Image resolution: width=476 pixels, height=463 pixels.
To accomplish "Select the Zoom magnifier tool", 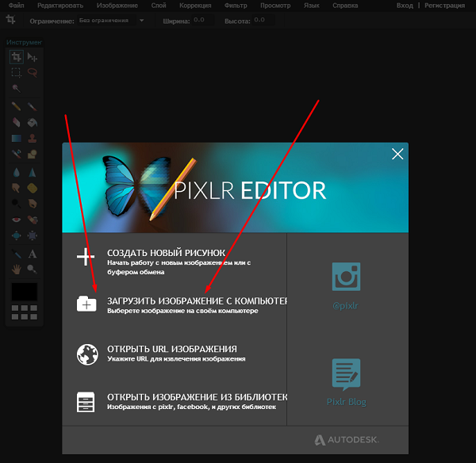I will tap(33, 269).
